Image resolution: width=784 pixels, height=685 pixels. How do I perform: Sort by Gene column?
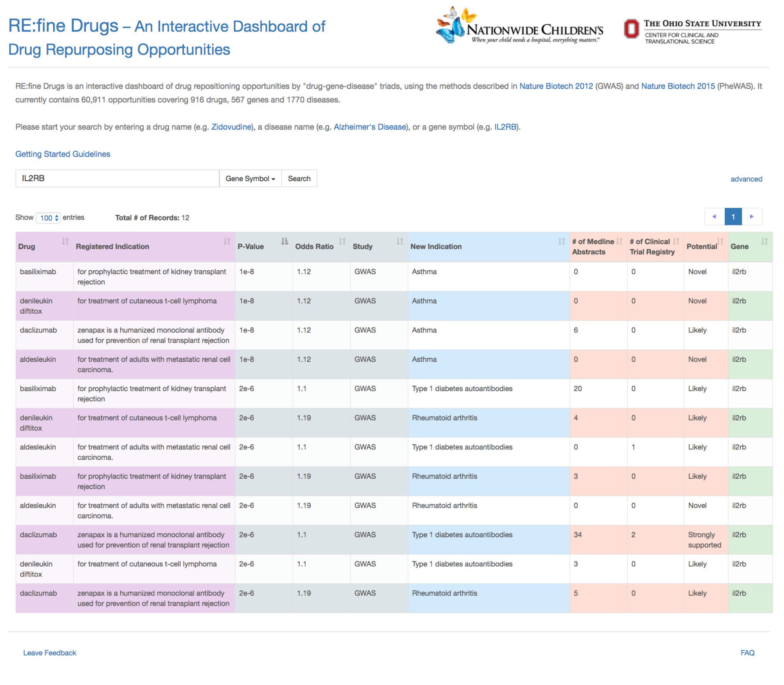(764, 242)
